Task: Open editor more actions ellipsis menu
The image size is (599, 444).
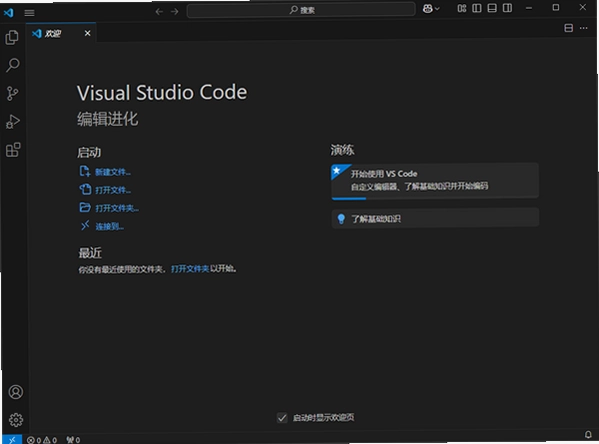Action: [x=583, y=28]
